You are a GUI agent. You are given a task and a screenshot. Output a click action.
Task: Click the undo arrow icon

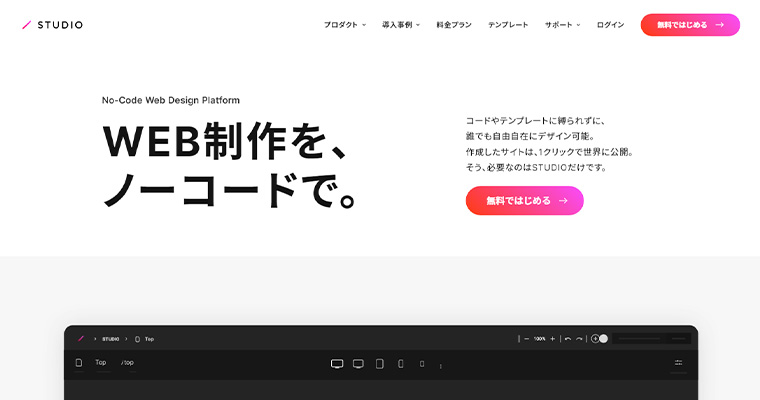point(568,339)
